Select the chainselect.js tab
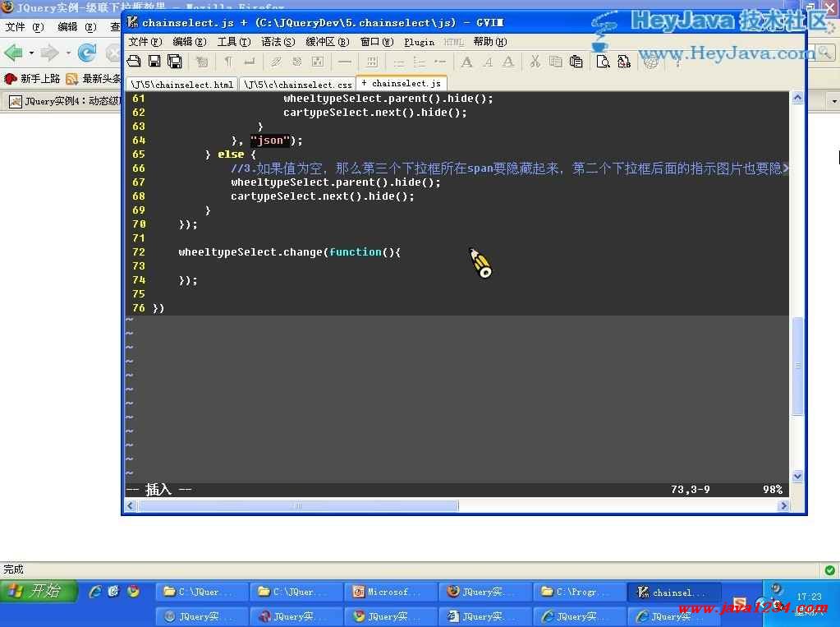Image resolution: width=840 pixels, height=627 pixels. tap(402, 83)
